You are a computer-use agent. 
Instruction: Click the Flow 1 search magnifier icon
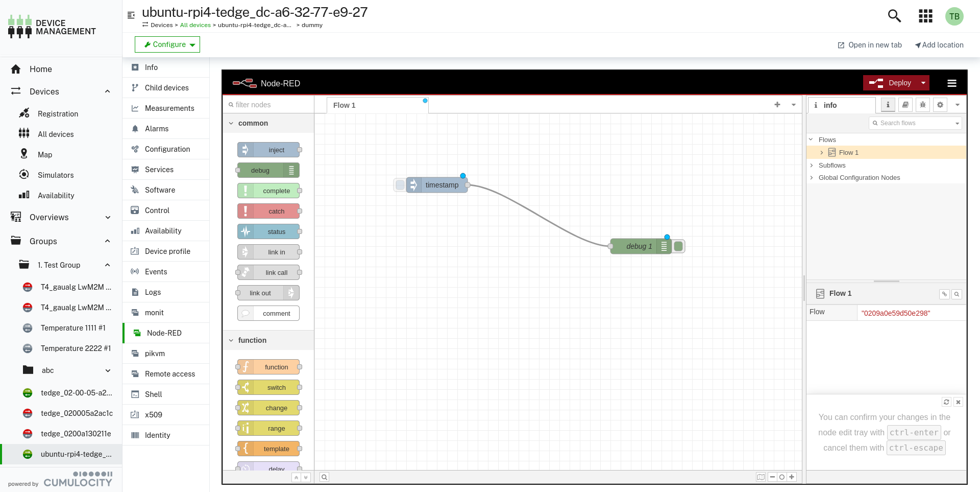[957, 294]
